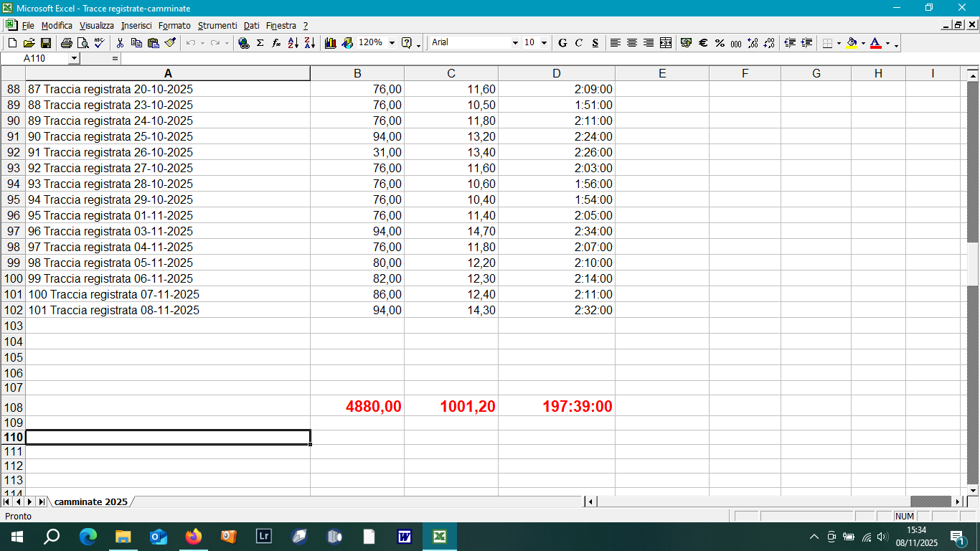Open the Formato menu
980x551 pixels.
click(174, 25)
